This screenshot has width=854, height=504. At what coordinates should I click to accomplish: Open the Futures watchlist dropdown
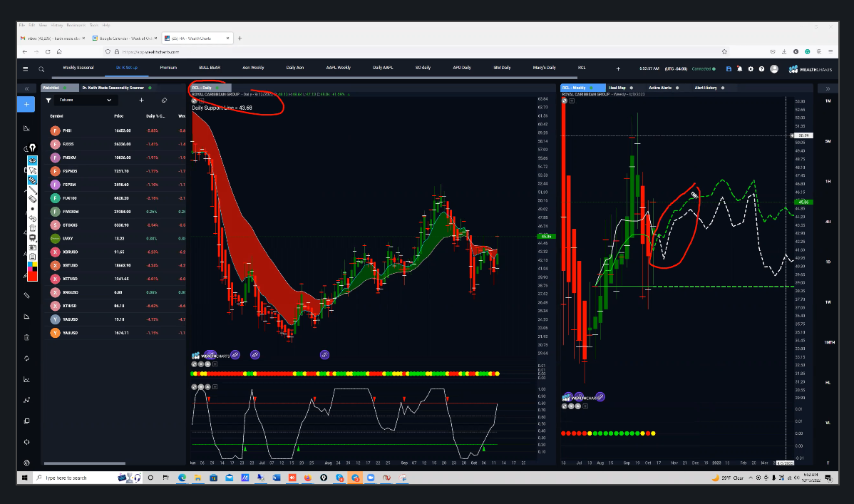click(x=85, y=101)
